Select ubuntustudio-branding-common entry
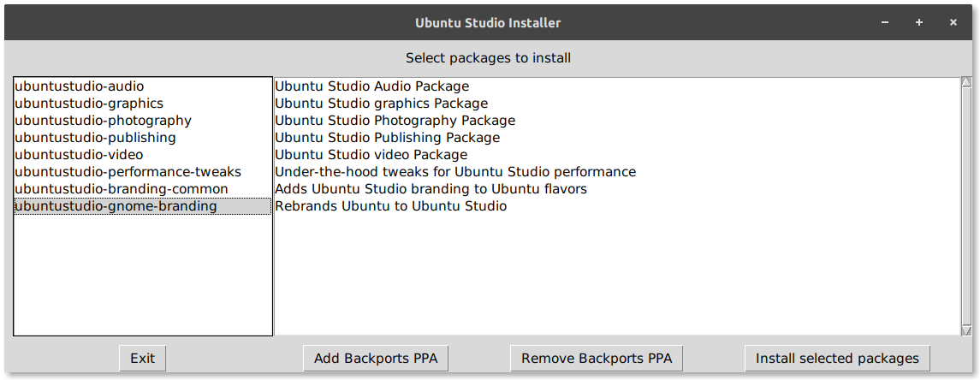 [x=122, y=189]
